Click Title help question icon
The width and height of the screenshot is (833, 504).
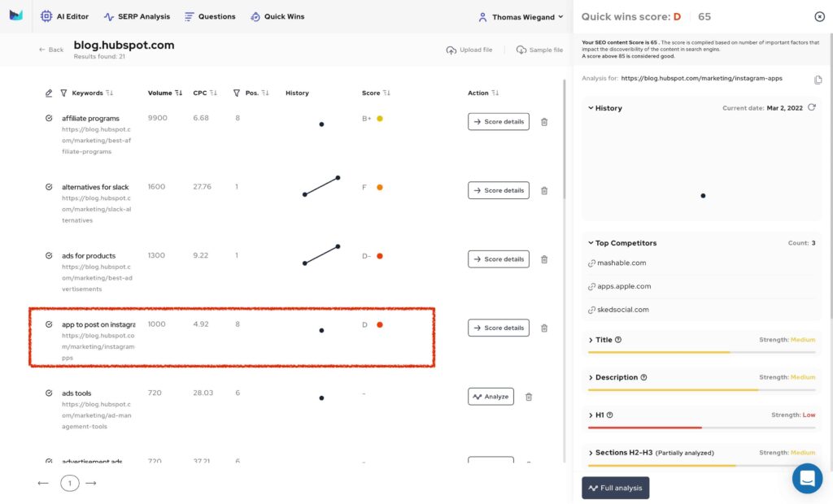(x=618, y=340)
